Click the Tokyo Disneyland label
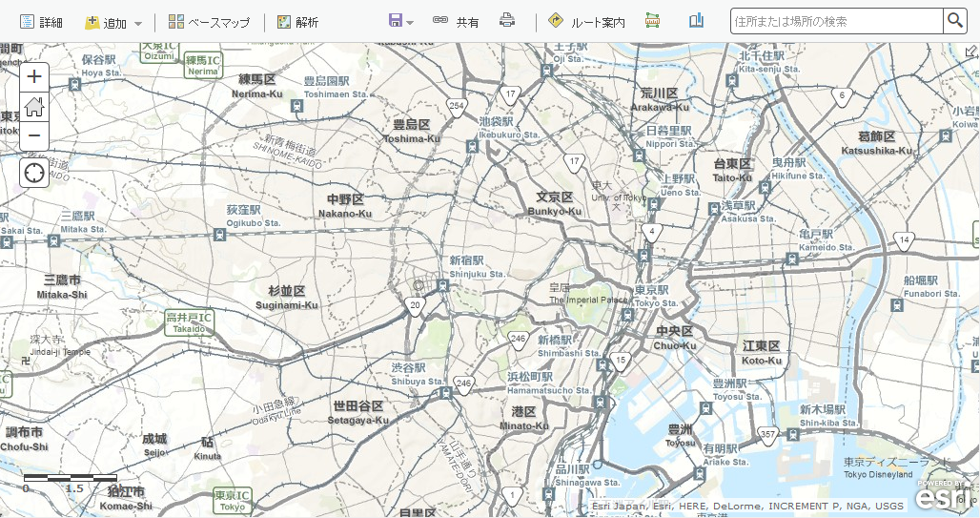The height and width of the screenshot is (518, 980). (x=878, y=474)
